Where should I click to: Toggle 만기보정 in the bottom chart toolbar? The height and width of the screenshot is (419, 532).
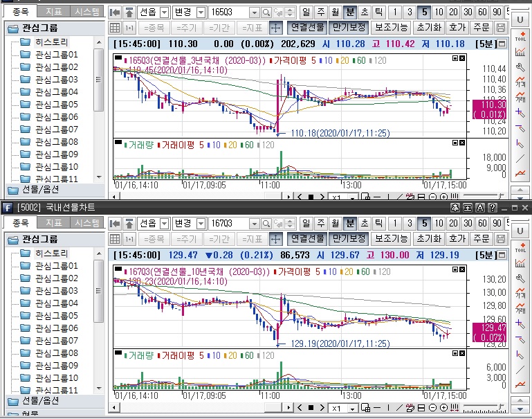348,239
